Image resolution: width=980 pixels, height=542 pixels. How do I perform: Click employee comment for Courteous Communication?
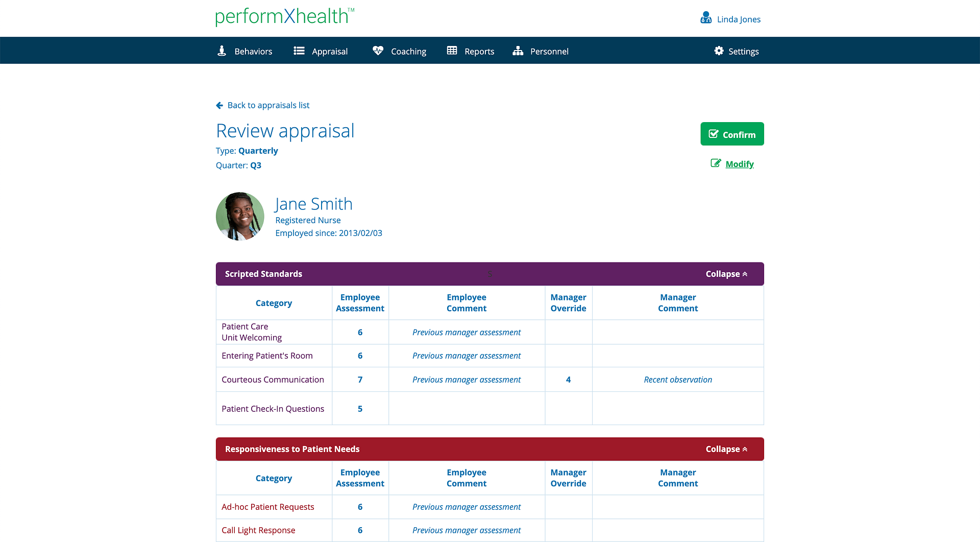tap(467, 380)
